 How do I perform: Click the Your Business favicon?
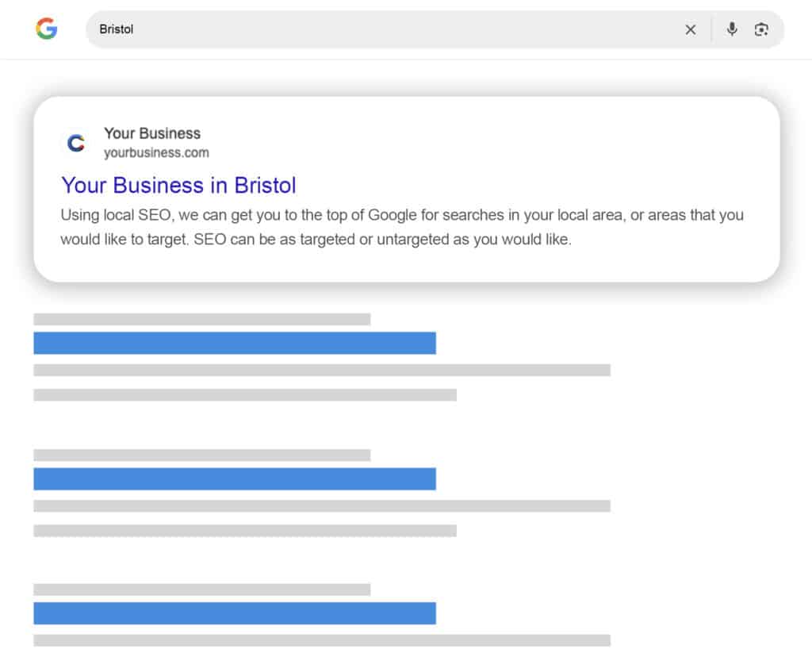(x=76, y=143)
